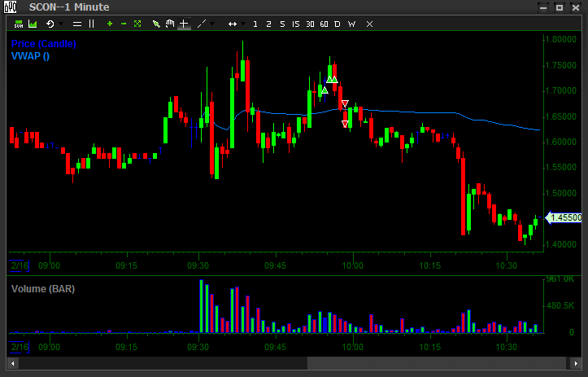This screenshot has width=588, height=377.
Task: Switch to 60 minute timeframe
Action: (324, 24)
